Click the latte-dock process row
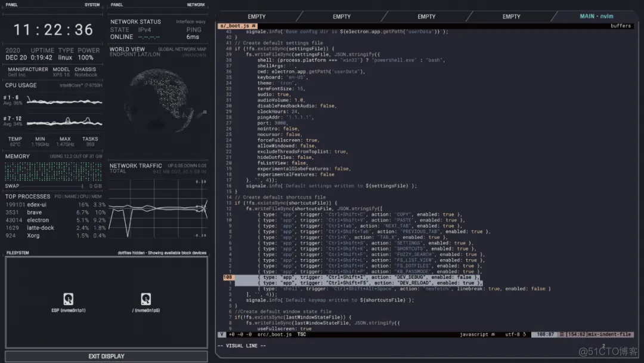Screen dimensions: 644x363 click(55, 227)
